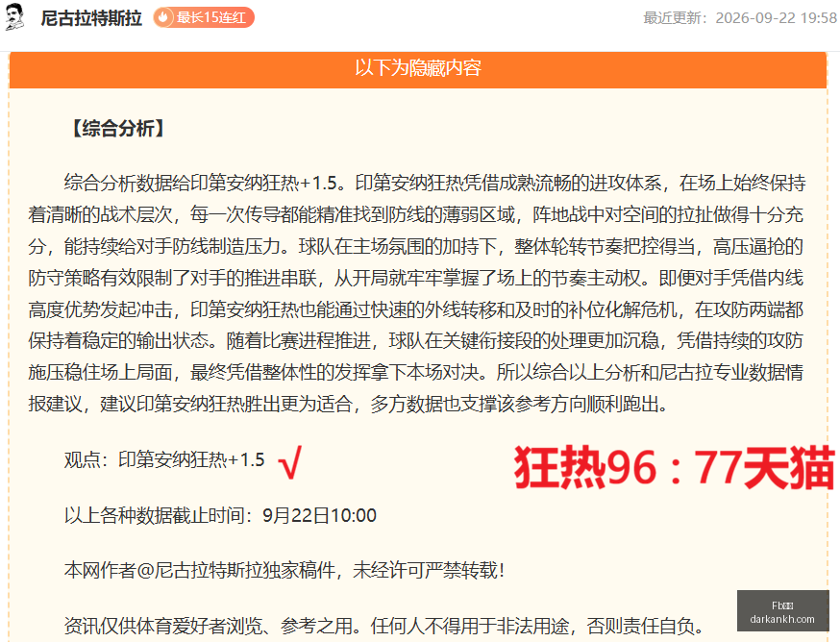Select the paragraph line starting 综合分析数据给印第安纳狂热
The height and width of the screenshot is (642, 840).
point(435,184)
